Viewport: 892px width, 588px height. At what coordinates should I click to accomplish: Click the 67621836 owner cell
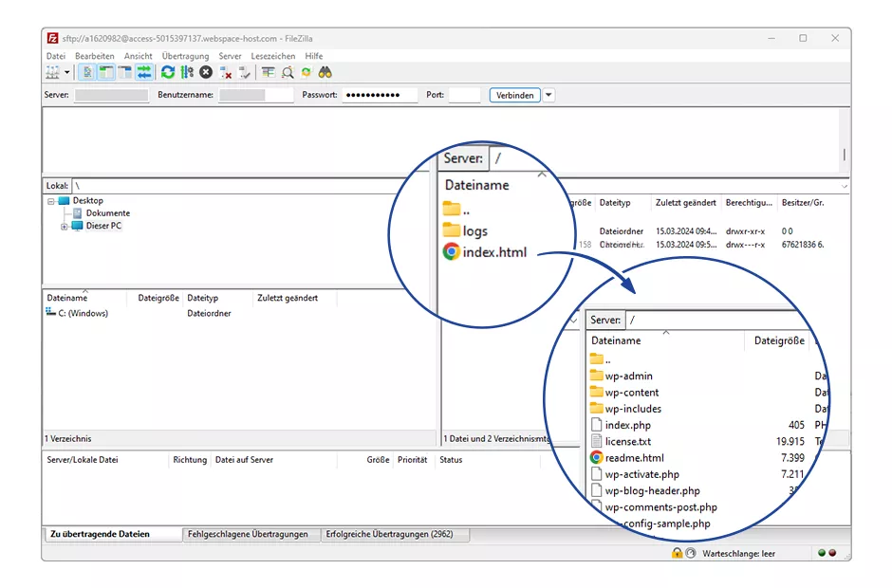click(803, 245)
